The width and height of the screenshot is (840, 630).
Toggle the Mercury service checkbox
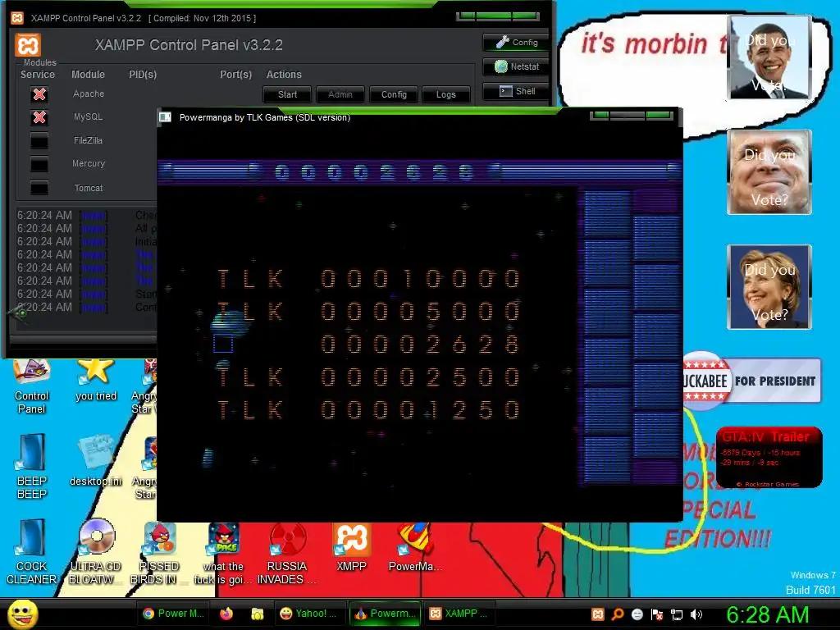coord(39,164)
